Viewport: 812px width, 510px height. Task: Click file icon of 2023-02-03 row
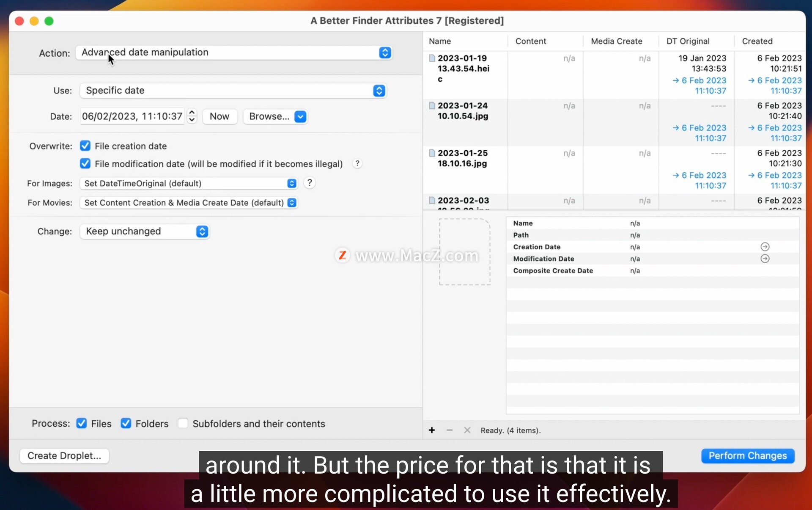click(432, 201)
